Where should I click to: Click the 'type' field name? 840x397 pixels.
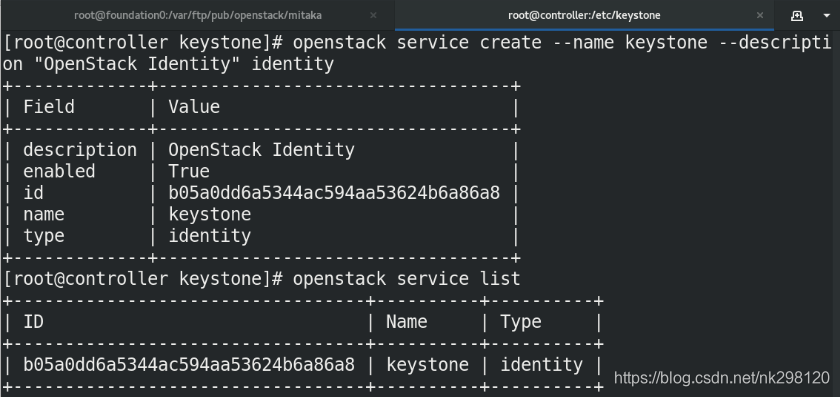click(43, 236)
